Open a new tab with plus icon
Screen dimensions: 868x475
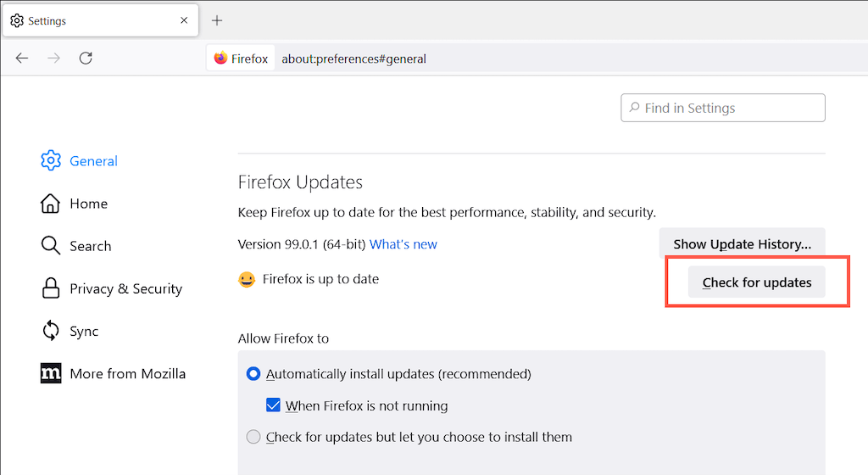217,20
